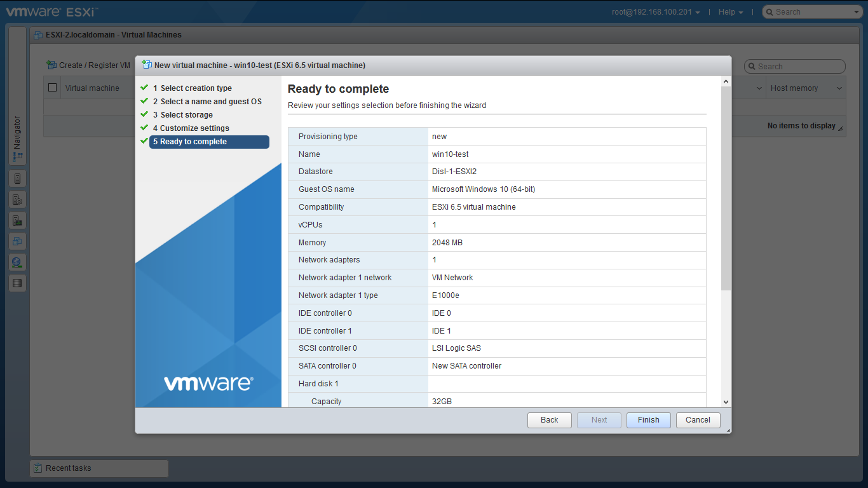Image resolution: width=868 pixels, height=488 pixels.
Task: Open the Networking globe icon
Action: pyautogui.click(x=17, y=262)
